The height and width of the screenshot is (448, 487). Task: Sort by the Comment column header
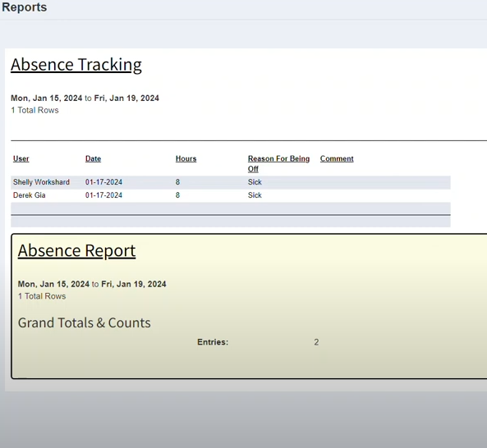point(337,158)
